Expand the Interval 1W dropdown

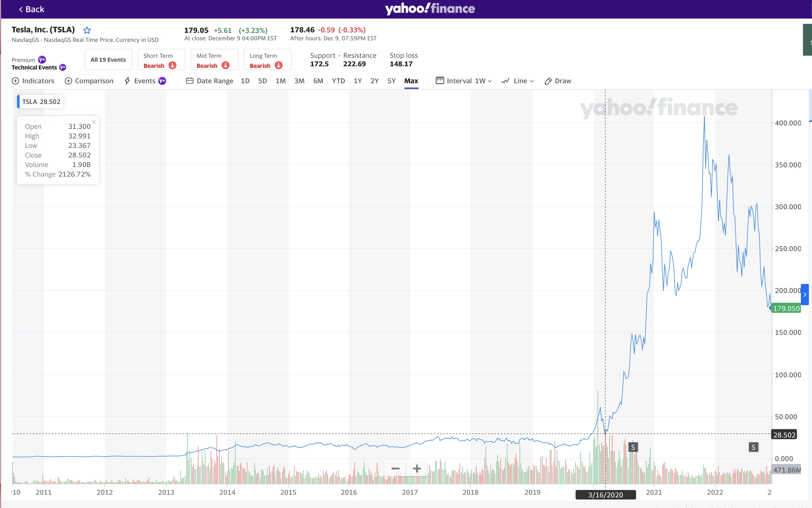tap(464, 81)
